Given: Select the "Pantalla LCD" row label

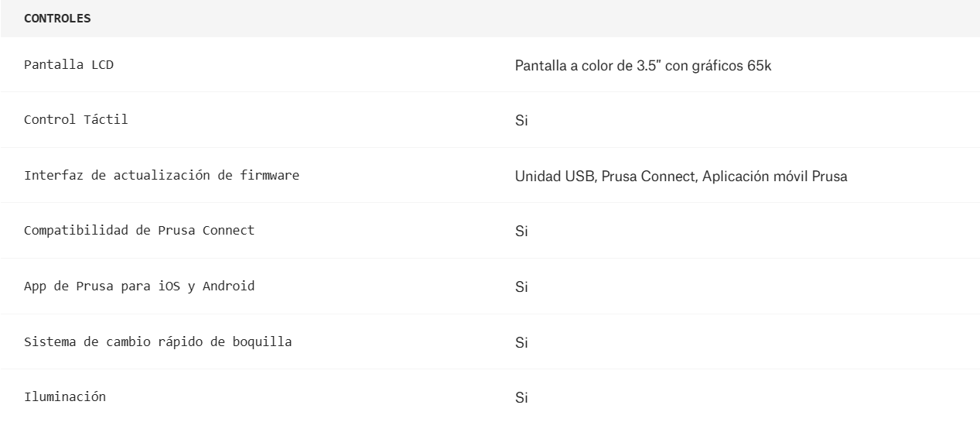Looking at the screenshot, I should tap(69, 65).
